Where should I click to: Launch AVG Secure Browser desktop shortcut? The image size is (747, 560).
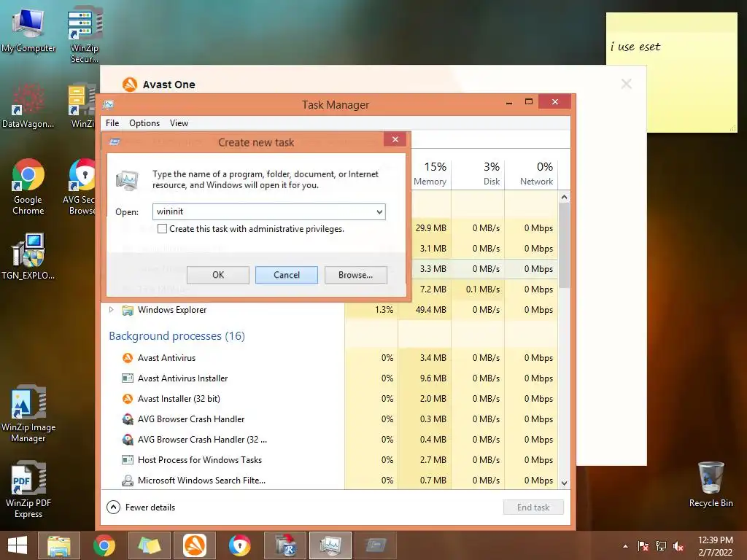pyautogui.click(x=80, y=186)
